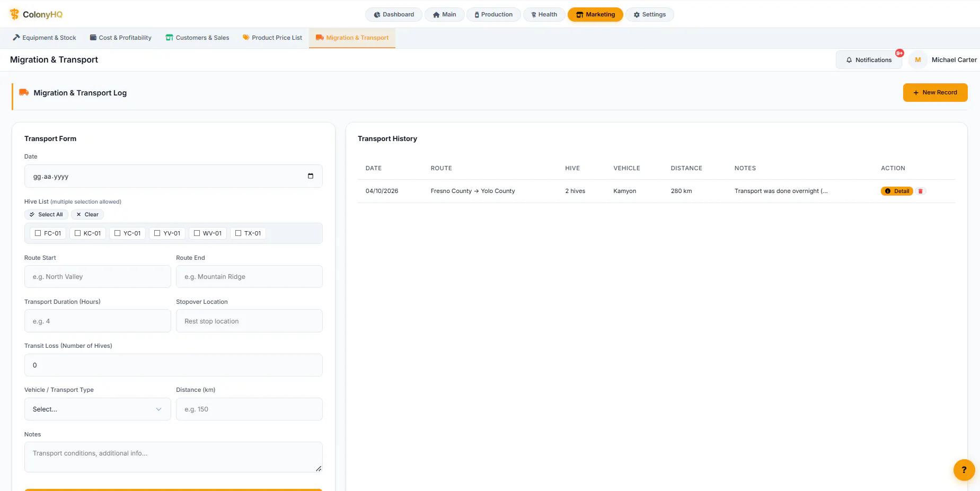Open the Health menu

pyautogui.click(x=544, y=14)
